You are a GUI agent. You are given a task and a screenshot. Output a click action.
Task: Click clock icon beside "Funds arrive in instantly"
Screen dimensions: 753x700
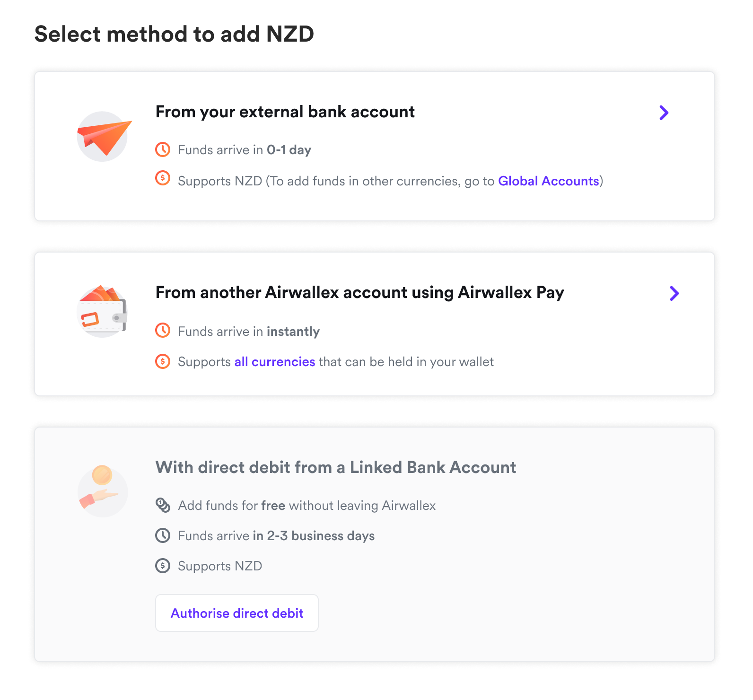pyautogui.click(x=163, y=330)
